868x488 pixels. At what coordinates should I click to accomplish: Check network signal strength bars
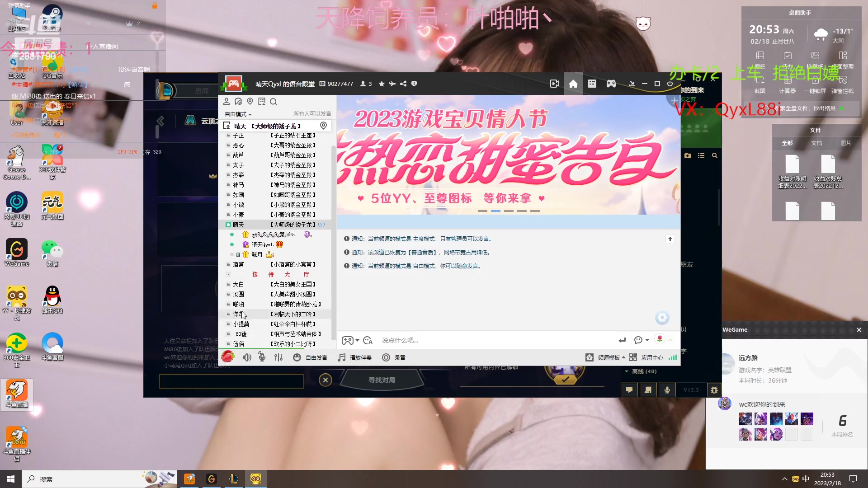coord(673,357)
